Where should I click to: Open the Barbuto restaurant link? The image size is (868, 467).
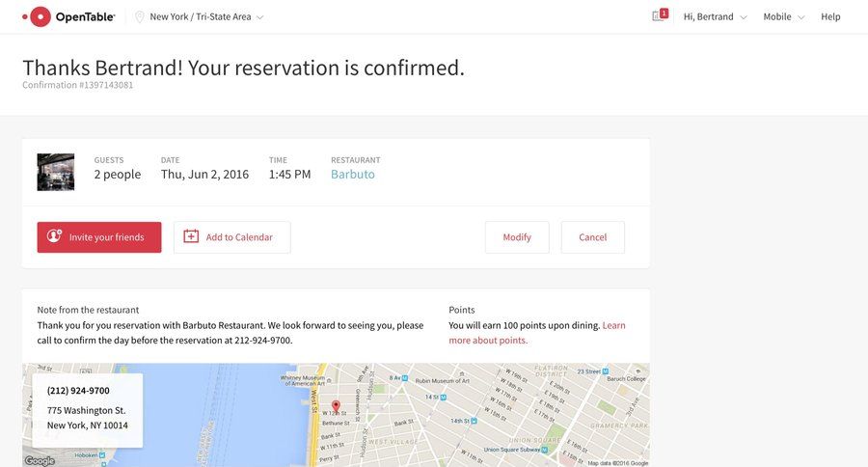[353, 175]
